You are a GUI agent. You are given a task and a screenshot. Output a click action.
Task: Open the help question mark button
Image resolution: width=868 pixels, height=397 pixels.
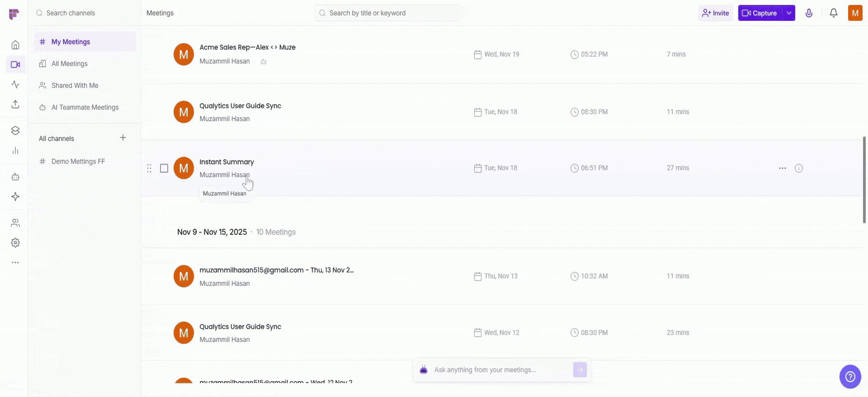[850, 376]
